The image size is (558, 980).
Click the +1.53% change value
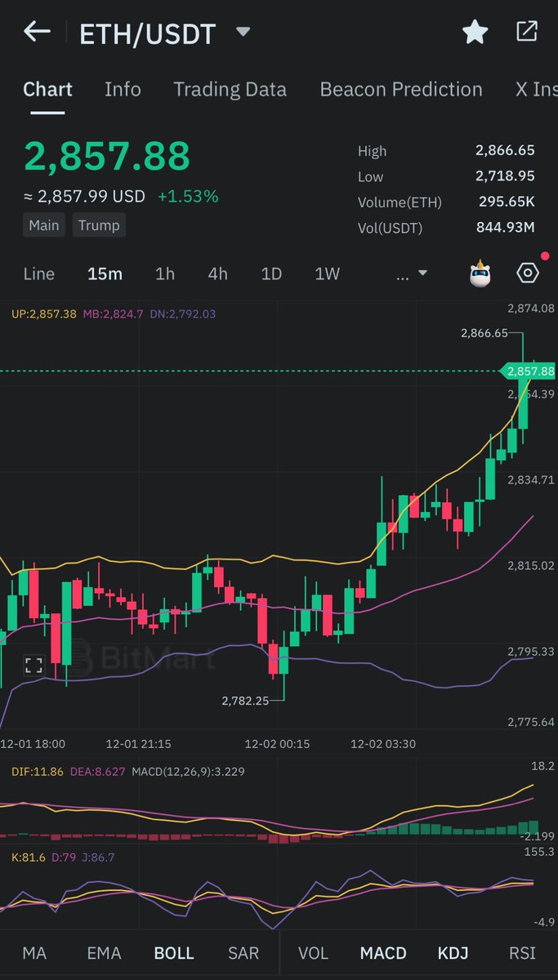tap(188, 196)
